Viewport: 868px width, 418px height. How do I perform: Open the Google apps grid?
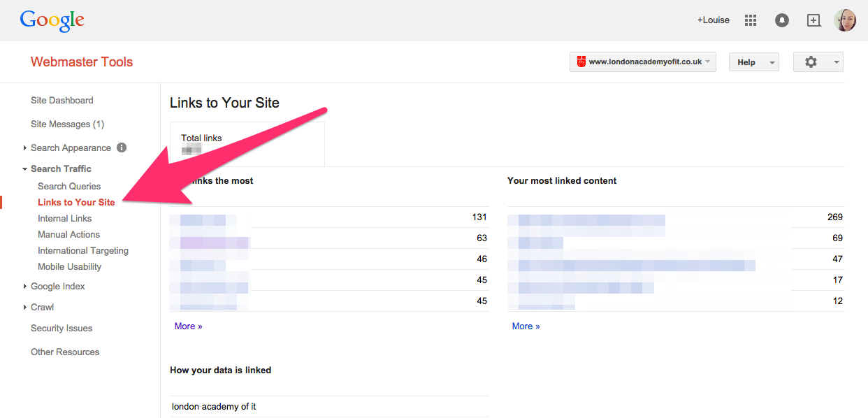coord(750,20)
